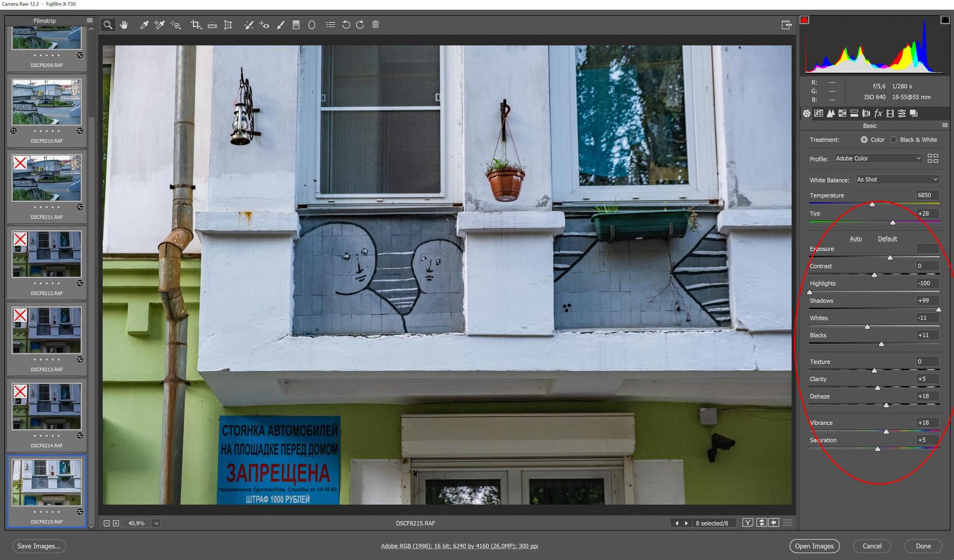Click the Open Images button
Screen dimensions: 954x560
pyautogui.click(x=814, y=546)
